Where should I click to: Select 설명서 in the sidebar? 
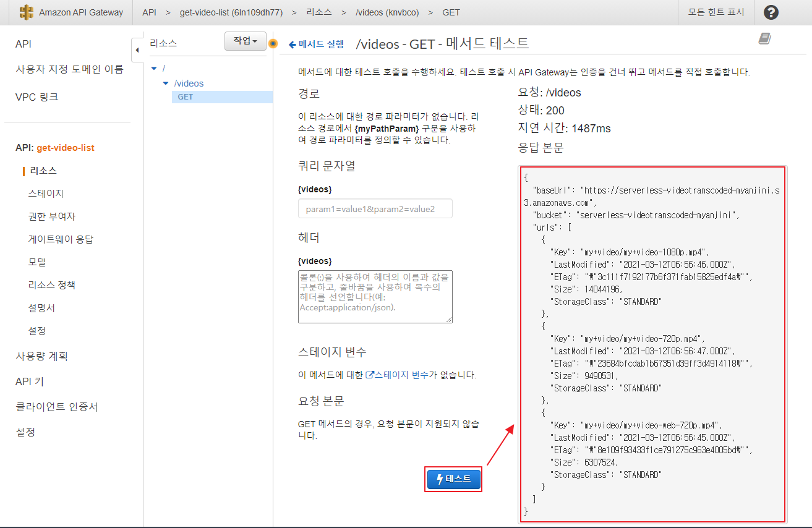coord(41,308)
